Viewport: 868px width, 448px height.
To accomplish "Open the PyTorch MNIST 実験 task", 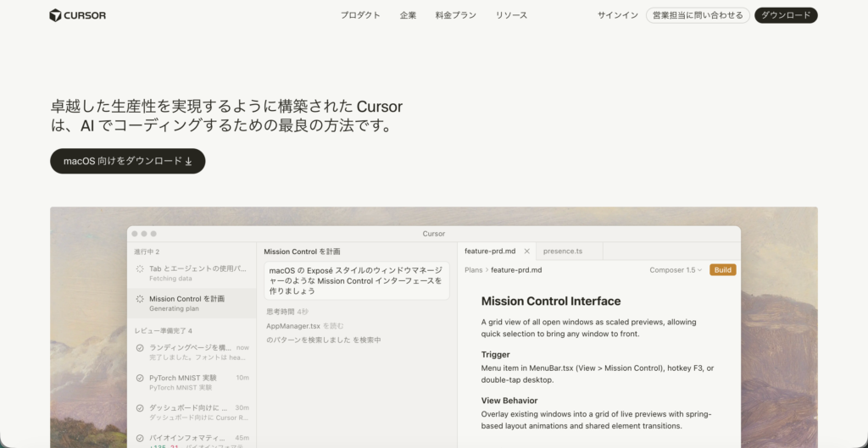I will [x=192, y=382].
